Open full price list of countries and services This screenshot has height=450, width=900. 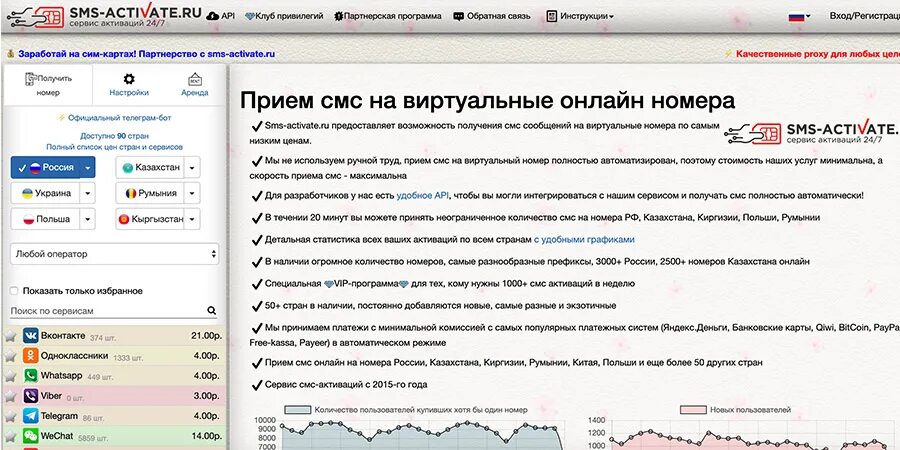pyautogui.click(x=114, y=147)
